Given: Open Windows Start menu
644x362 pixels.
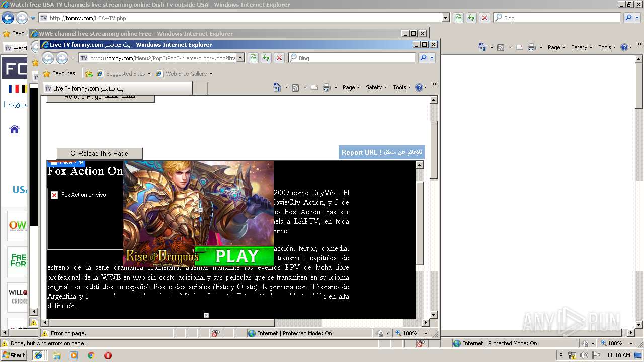Looking at the screenshot, I should pos(14,355).
